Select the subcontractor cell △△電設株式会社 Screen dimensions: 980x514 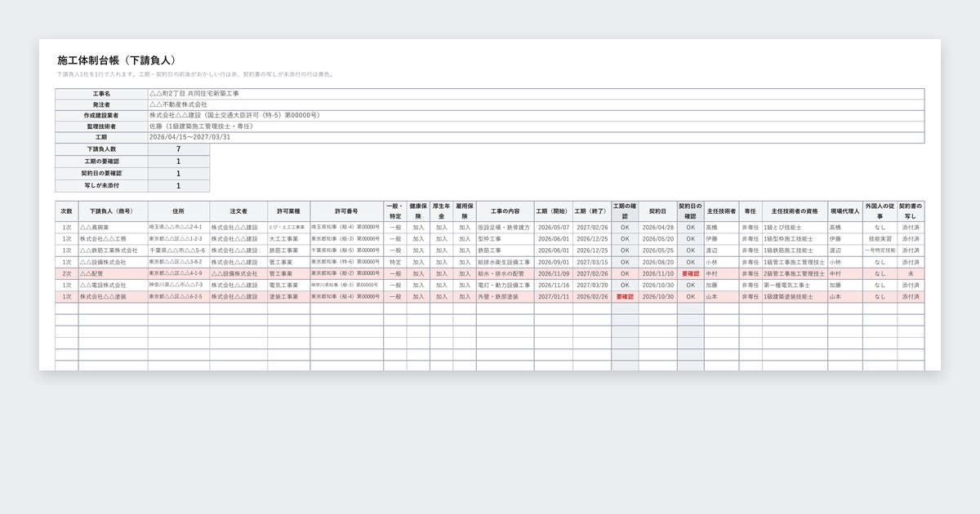coord(113,286)
